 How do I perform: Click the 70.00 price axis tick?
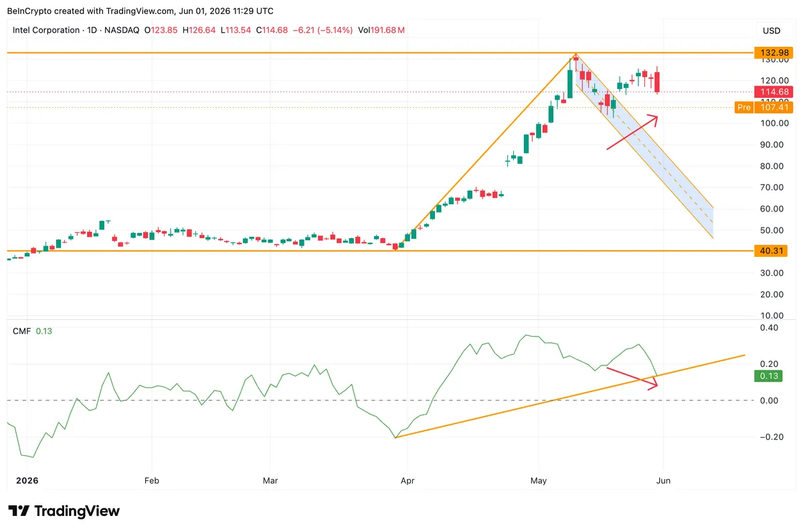point(772,187)
